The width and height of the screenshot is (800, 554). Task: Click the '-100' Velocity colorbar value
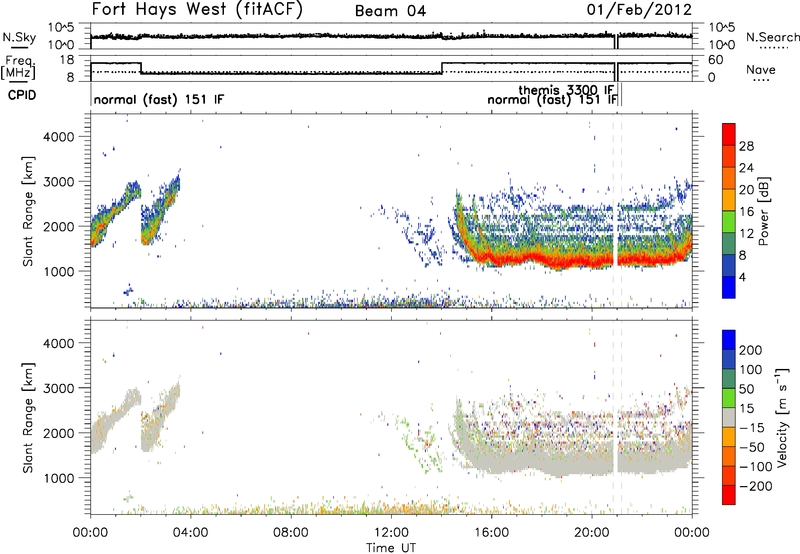click(755, 466)
